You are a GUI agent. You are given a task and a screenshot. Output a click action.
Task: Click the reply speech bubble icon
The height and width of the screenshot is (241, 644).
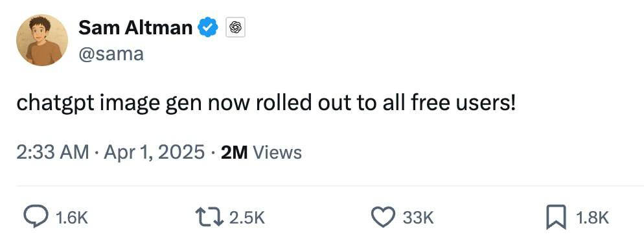36,217
